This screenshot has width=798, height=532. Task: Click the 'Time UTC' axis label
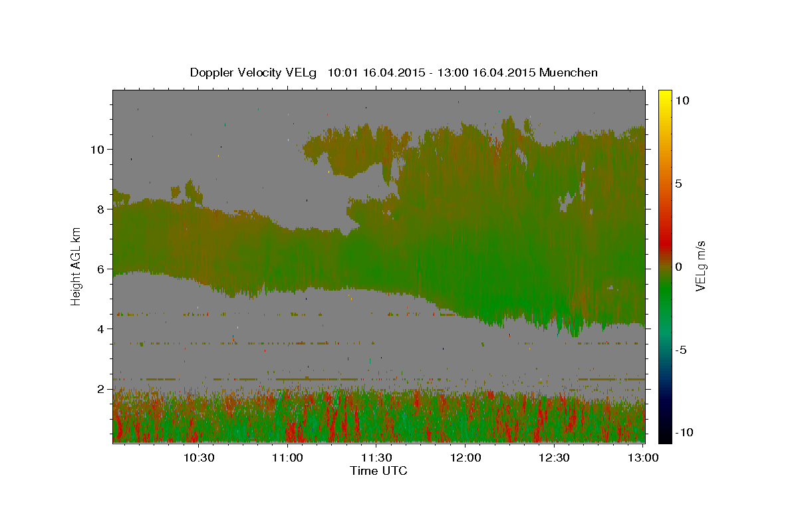(x=378, y=471)
